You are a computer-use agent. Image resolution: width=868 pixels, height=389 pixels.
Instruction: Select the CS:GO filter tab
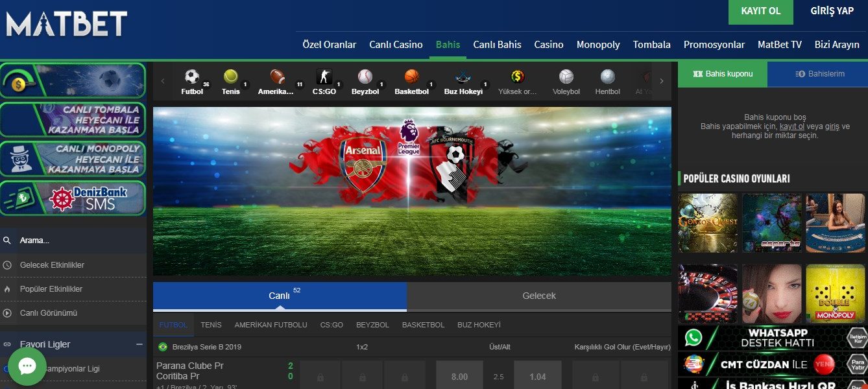click(332, 325)
